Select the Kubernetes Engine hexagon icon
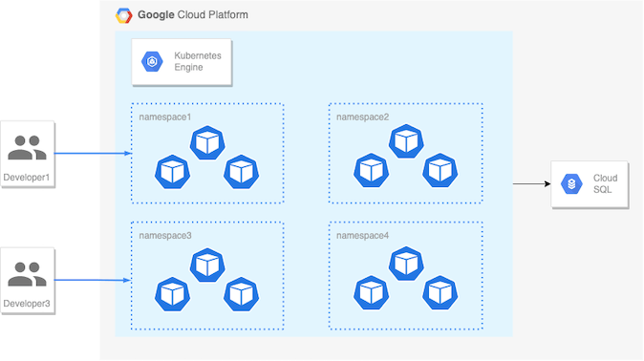 pyautogui.click(x=152, y=62)
